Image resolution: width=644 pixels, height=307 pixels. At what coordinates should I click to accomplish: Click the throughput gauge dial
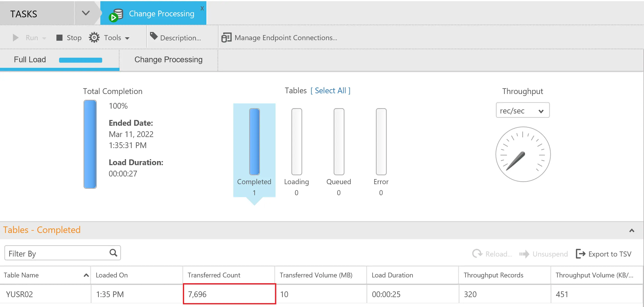coord(523,154)
